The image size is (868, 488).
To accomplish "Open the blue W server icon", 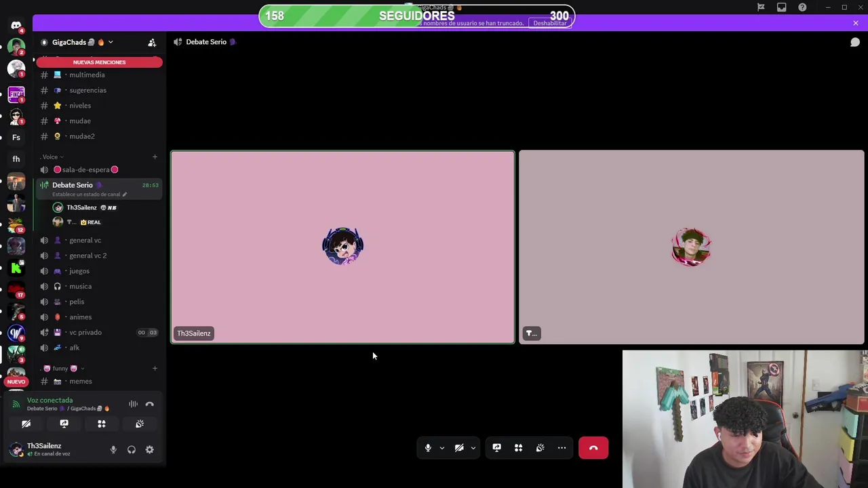I will tap(16, 333).
